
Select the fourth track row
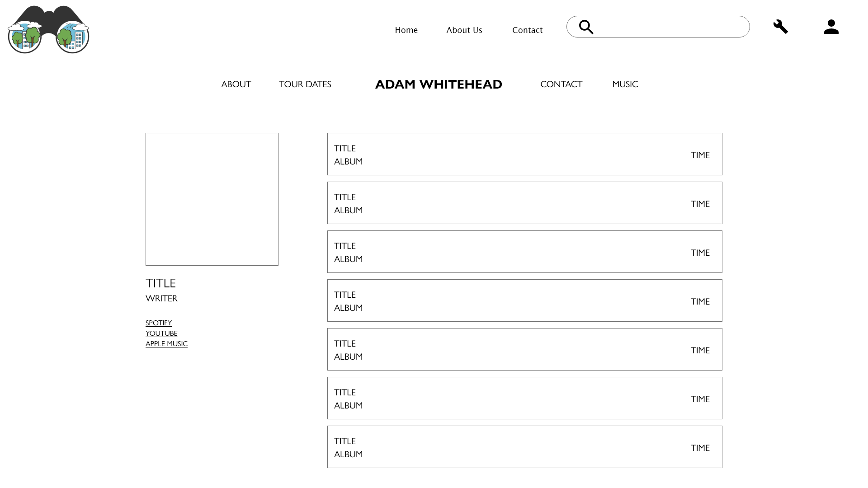(x=524, y=300)
